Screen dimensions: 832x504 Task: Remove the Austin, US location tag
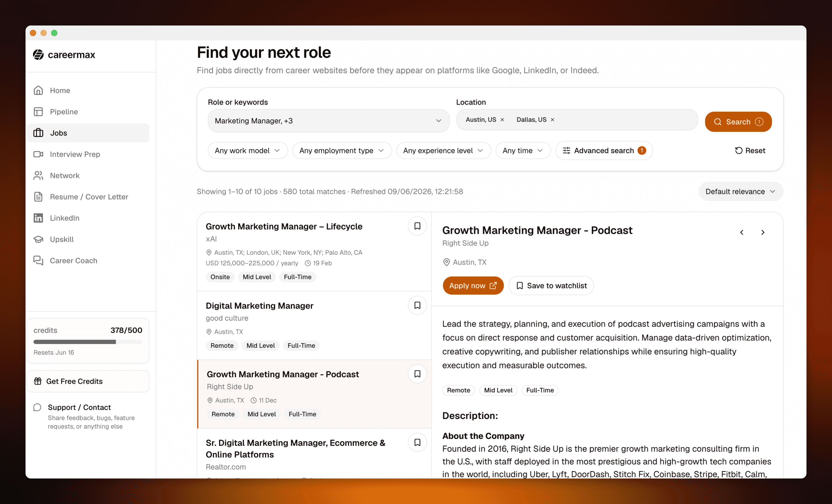pyautogui.click(x=502, y=120)
